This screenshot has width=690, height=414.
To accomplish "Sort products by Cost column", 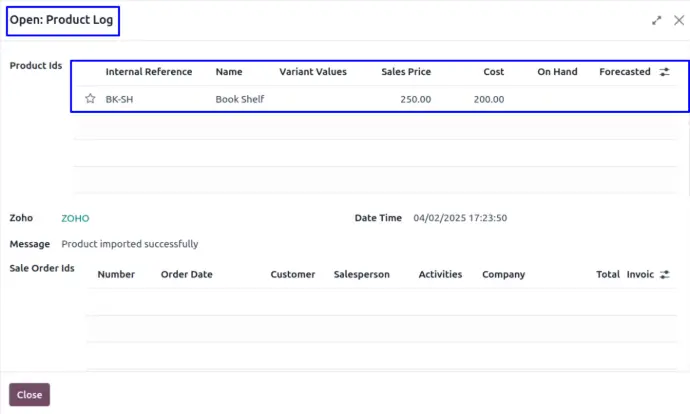I will [x=493, y=72].
